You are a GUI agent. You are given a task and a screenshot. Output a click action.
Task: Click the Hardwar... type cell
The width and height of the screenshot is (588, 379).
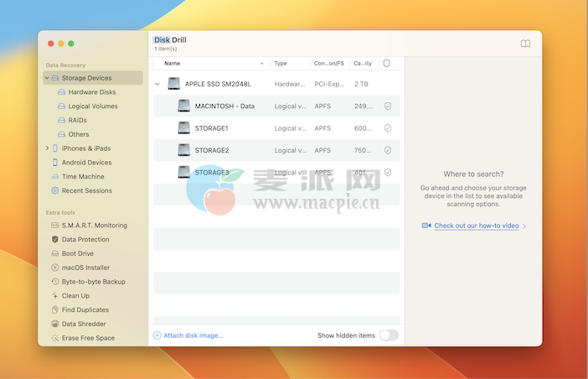(290, 84)
